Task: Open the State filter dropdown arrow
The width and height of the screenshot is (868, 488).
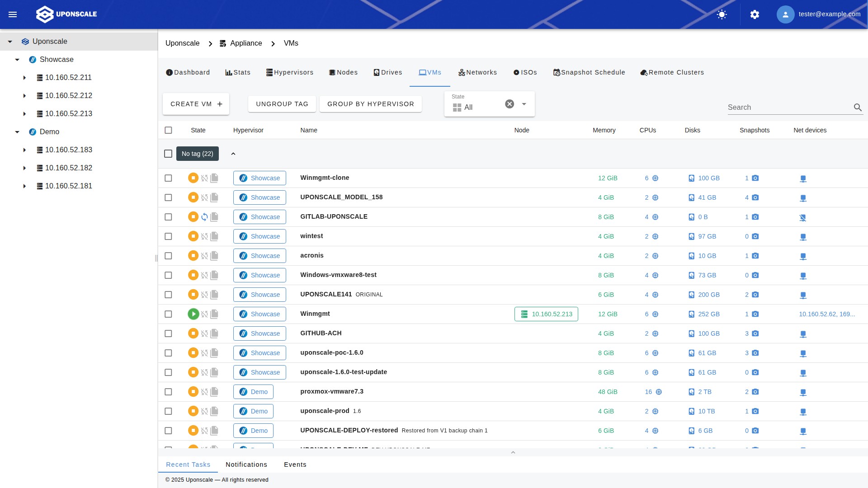Action: [x=524, y=104]
